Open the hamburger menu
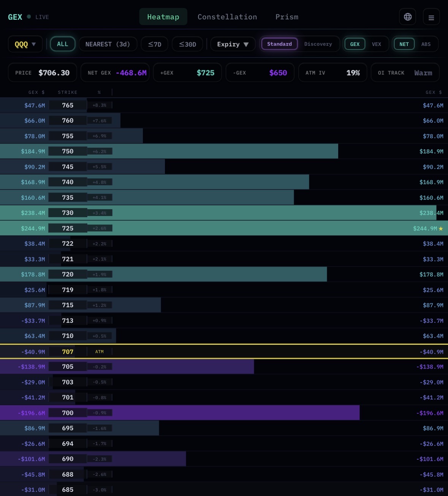Image resolution: width=448 pixels, height=496 pixels. (431, 17)
